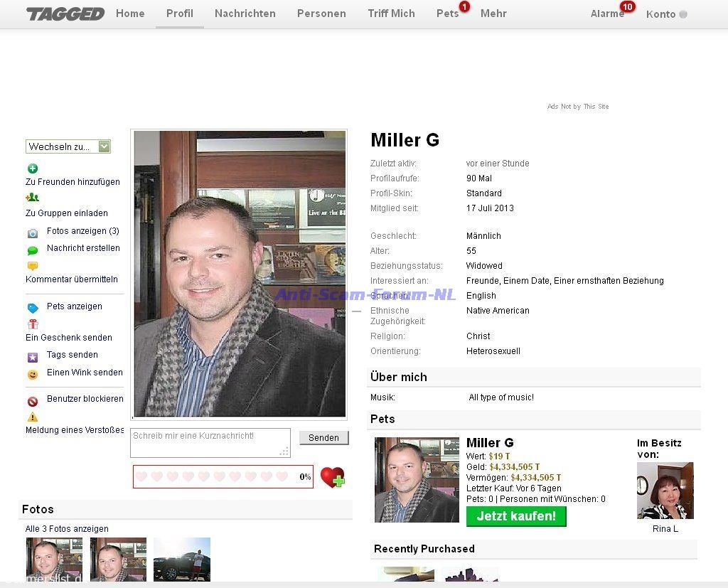Click the invite to groups people icon
Image resolution: width=728 pixels, height=588 pixels.
coord(33,198)
